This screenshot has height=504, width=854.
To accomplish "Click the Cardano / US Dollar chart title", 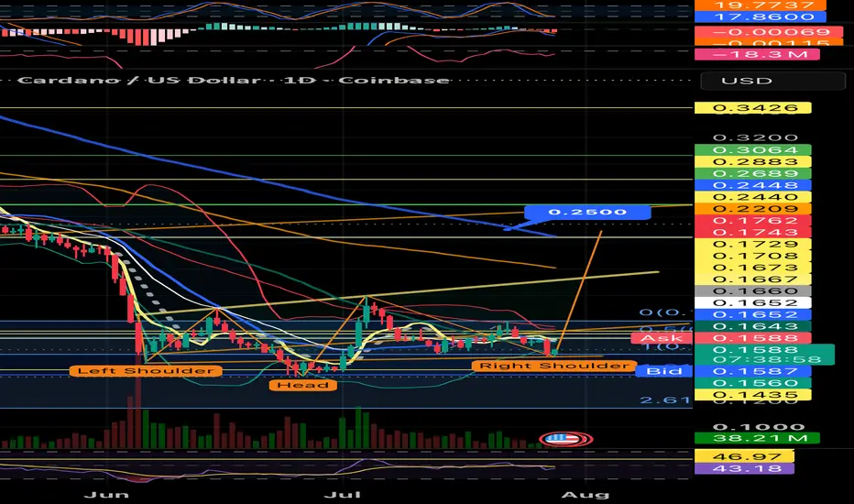I will [x=233, y=81].
